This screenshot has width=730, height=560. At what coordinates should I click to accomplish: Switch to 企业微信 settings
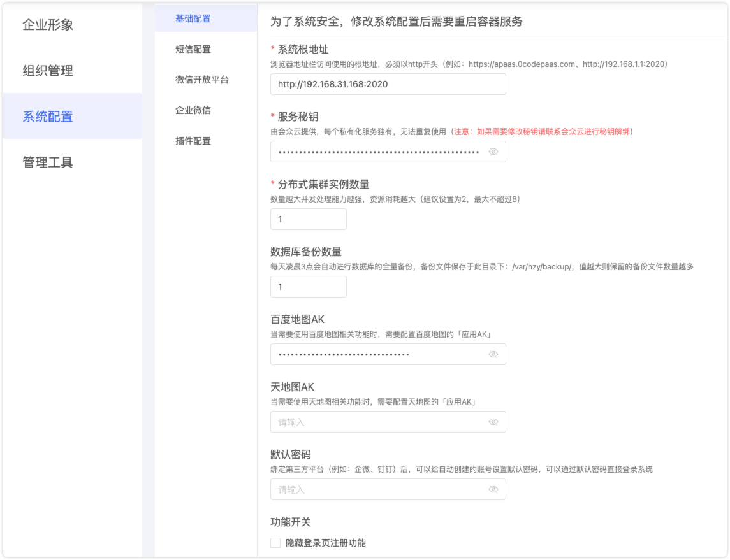(193, 110)
